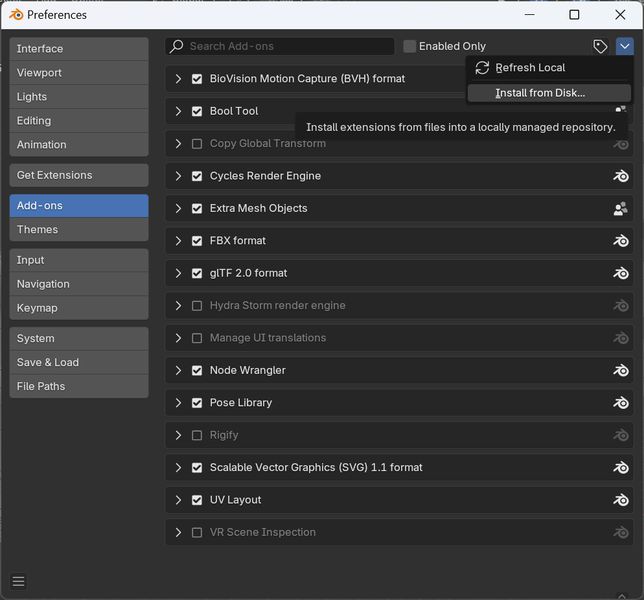Open the System preferences section
Screen dimensions: 644x600
pyautogui.click(x=79, y=338)
